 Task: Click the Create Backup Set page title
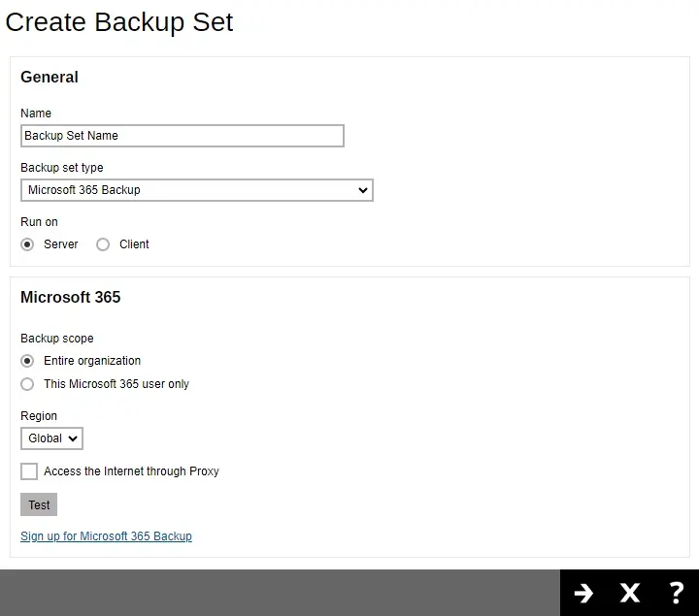(119, 22)
